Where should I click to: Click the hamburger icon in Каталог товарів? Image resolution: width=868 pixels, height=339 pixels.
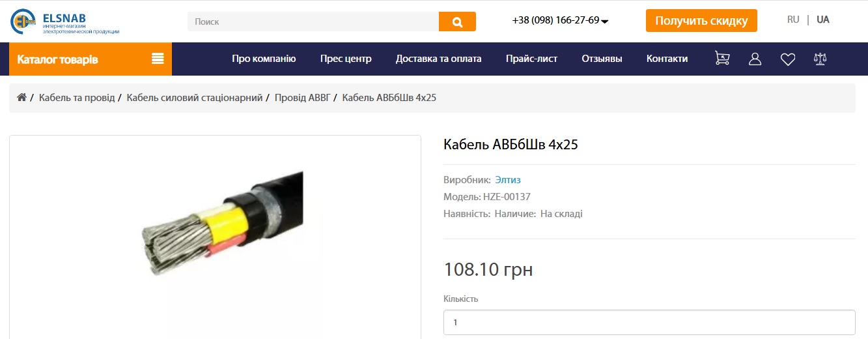pos(157,59)
